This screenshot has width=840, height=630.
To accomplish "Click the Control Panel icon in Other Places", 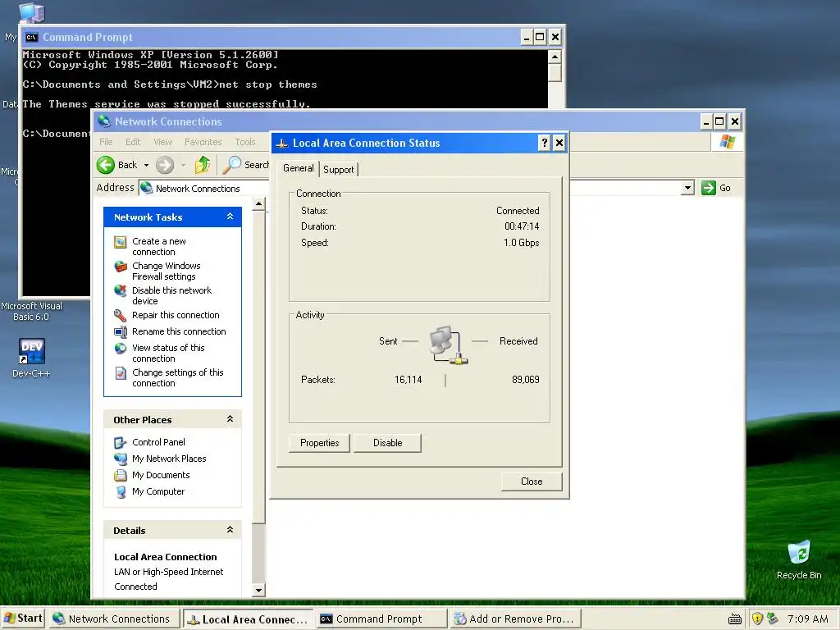I will point(121,443).
